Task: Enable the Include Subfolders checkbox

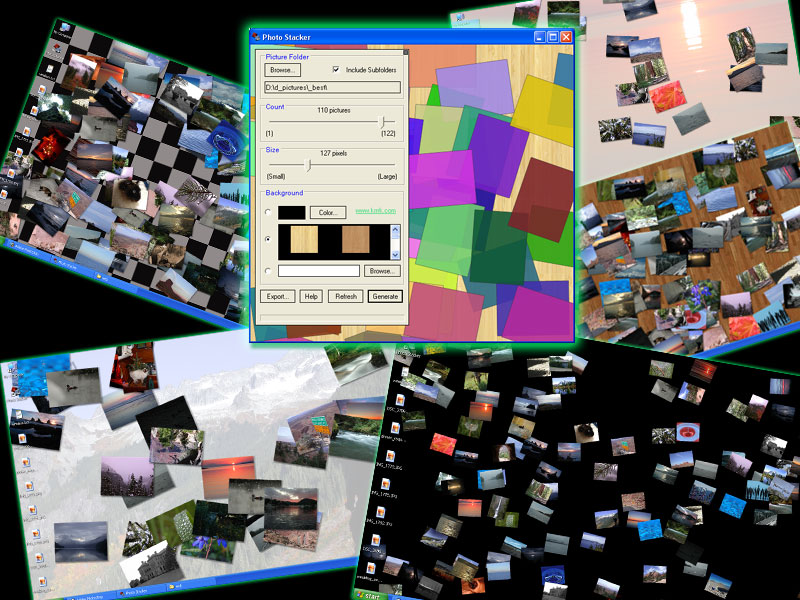Action: (x=336, y=69)
